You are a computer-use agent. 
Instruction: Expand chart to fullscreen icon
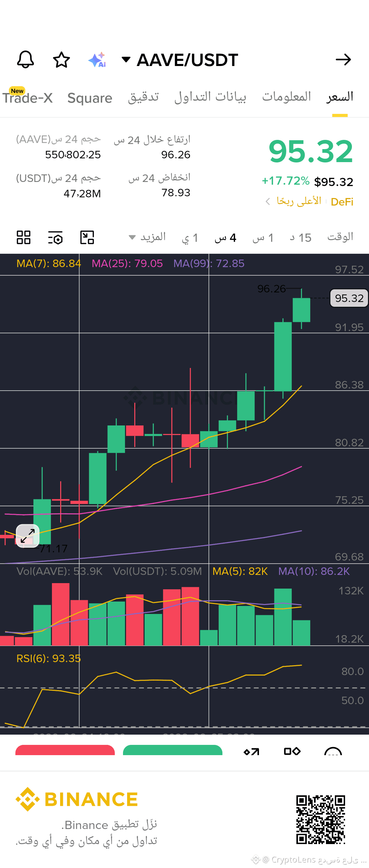click(28, 536)
